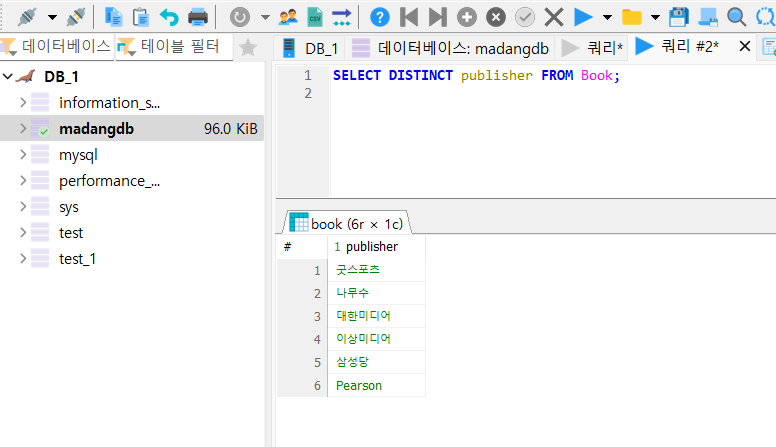Click the CSV file icon
This screenshot has height=447, width=776.
tap(315, 17)
